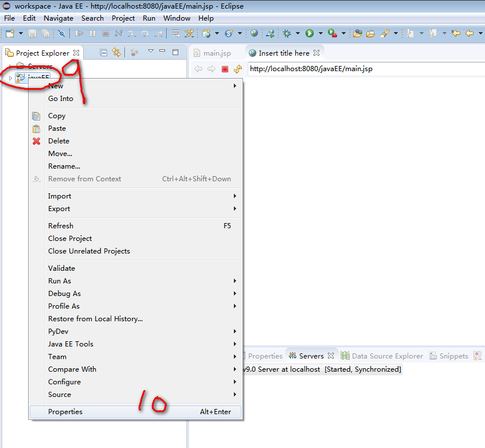Click the Open Type icon
485x448 pixels.
[x=358, y=33]
